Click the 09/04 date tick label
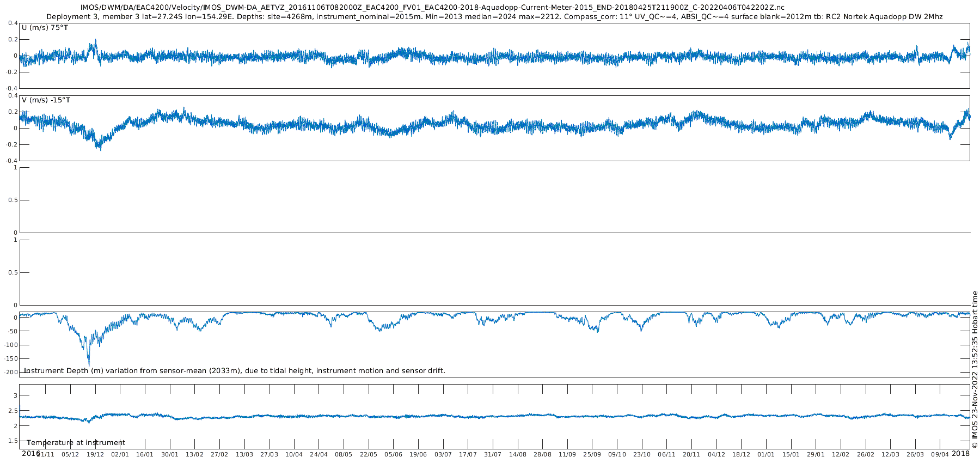980x463 pixels. tap(940, 454)
